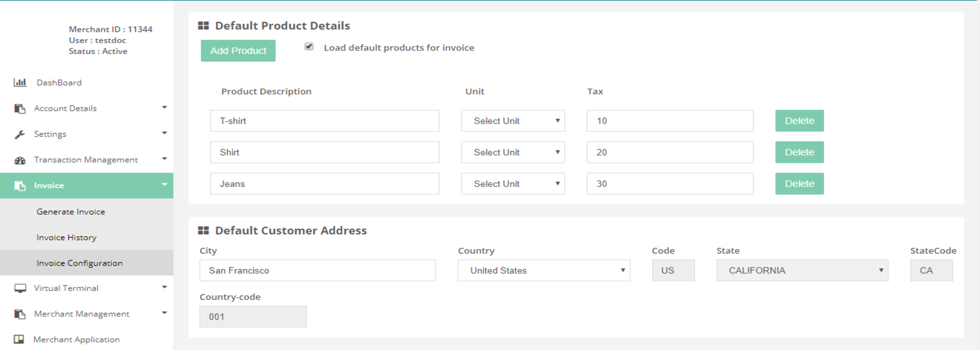Click the Merchant Management sidebar icon
Image resolution: width=980 pixels, height=350 pixels.
point(20,314)
